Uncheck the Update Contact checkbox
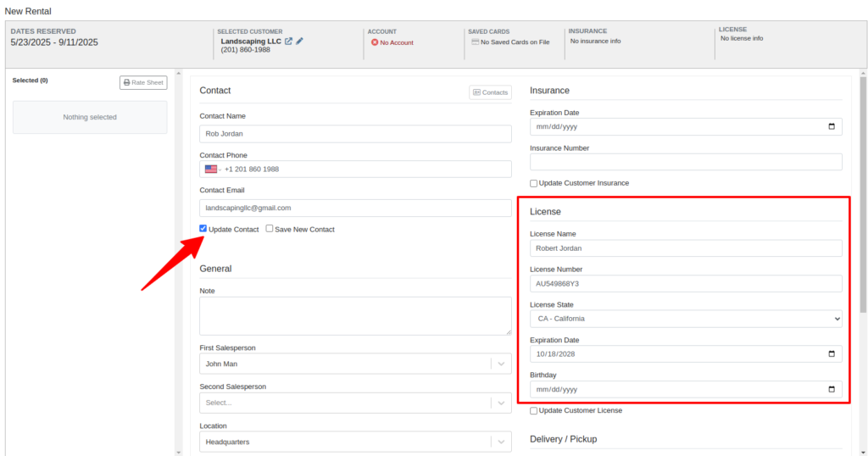The height and width of the screenshot is (456, 868). 203,229
